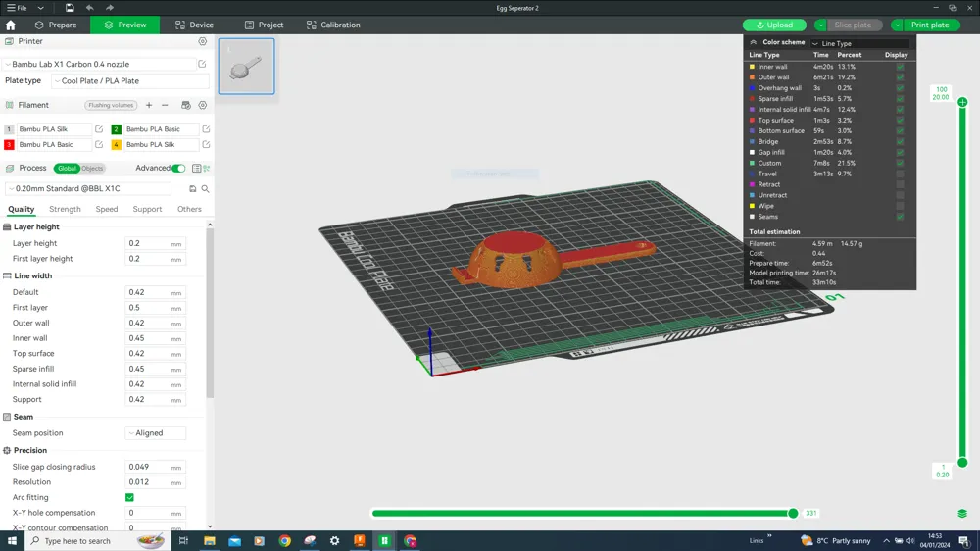Uncheck the Arc fitting checkbox
Image resolution: width=980 pixels, height=551 pixels.
pyautogui.click(x=129, y=497)
